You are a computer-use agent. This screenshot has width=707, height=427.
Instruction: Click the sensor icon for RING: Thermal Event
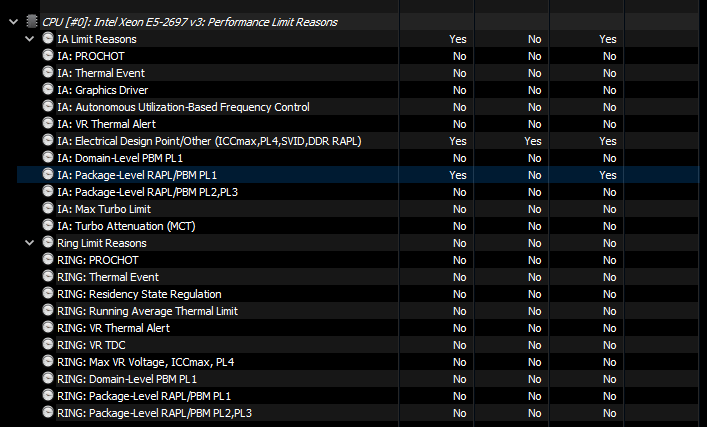pos(48,276)
